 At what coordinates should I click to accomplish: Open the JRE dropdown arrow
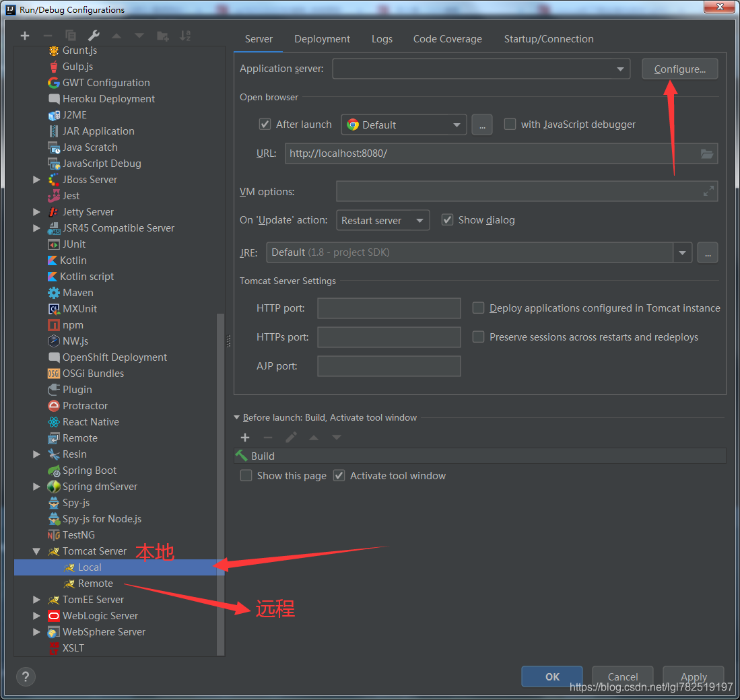[682, 253]
